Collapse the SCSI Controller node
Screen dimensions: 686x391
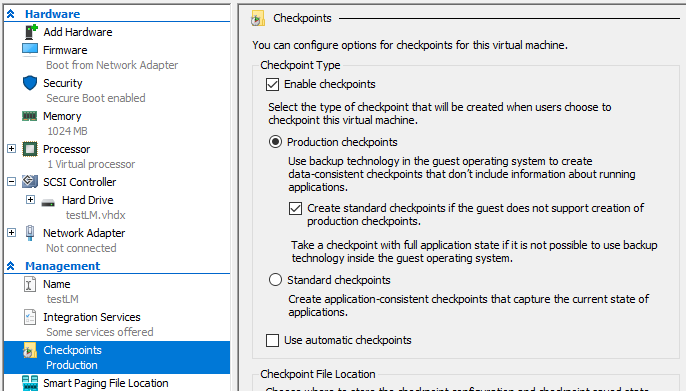click(x=12, y=182)
